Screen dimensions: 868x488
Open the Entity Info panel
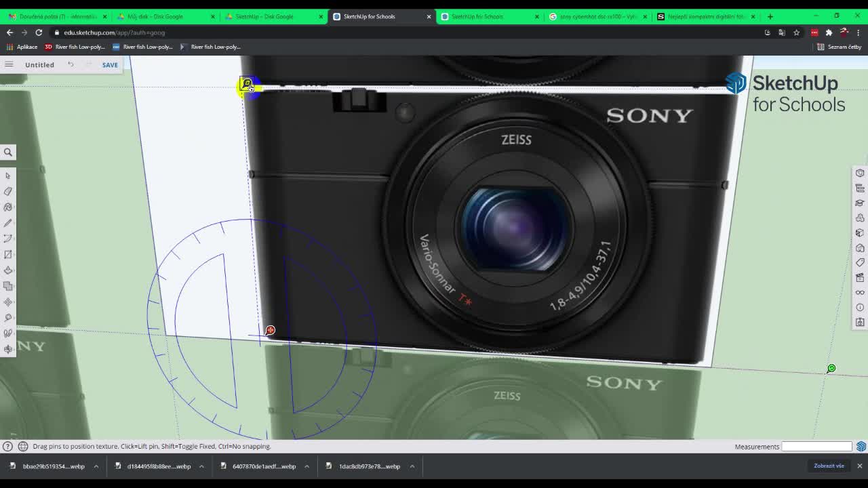click(860, 173)
